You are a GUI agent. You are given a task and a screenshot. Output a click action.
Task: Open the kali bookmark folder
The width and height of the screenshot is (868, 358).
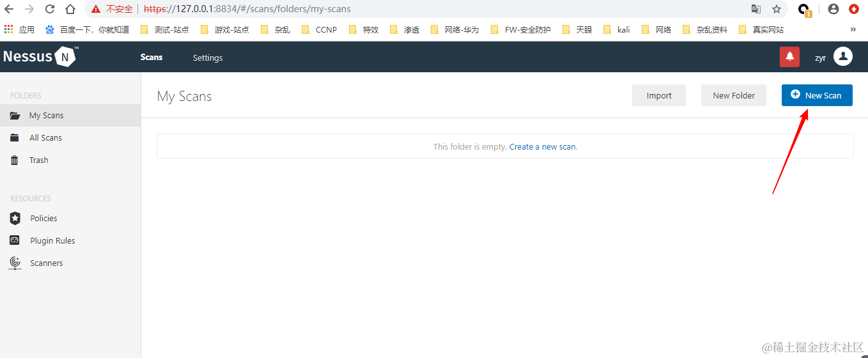click(616, 29)
